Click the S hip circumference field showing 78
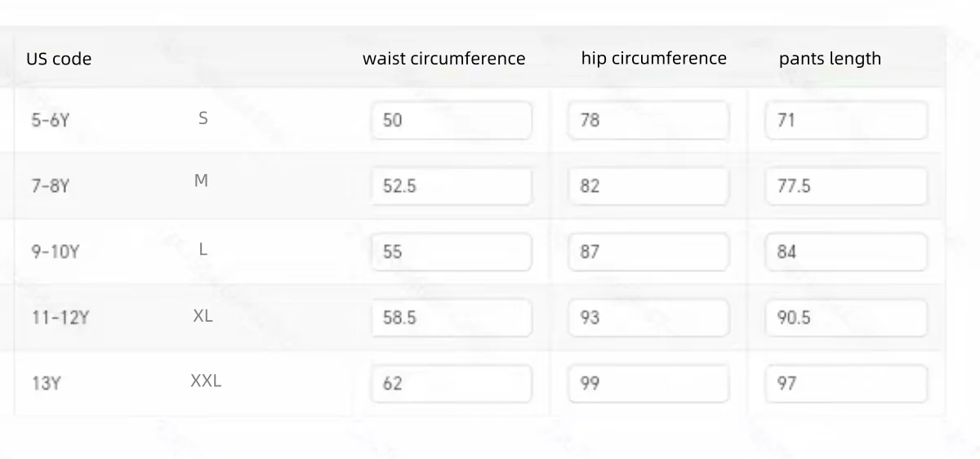980x459 pixels. tap(648, 120)
